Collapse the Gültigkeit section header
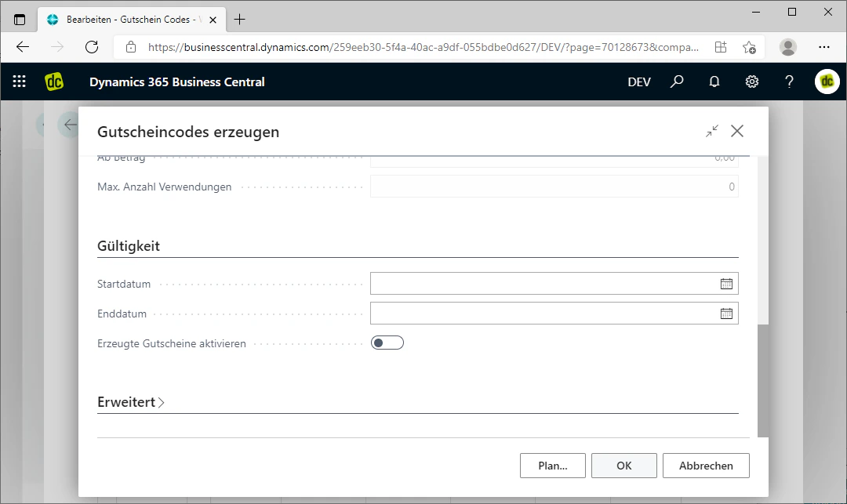 click(x=129, y=246)
